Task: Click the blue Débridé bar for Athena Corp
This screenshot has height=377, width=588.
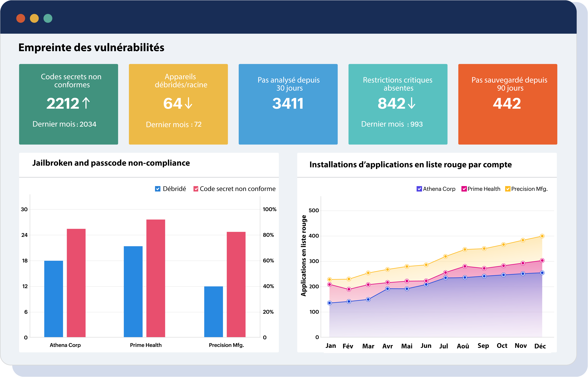Action: [x=54, y=299]
